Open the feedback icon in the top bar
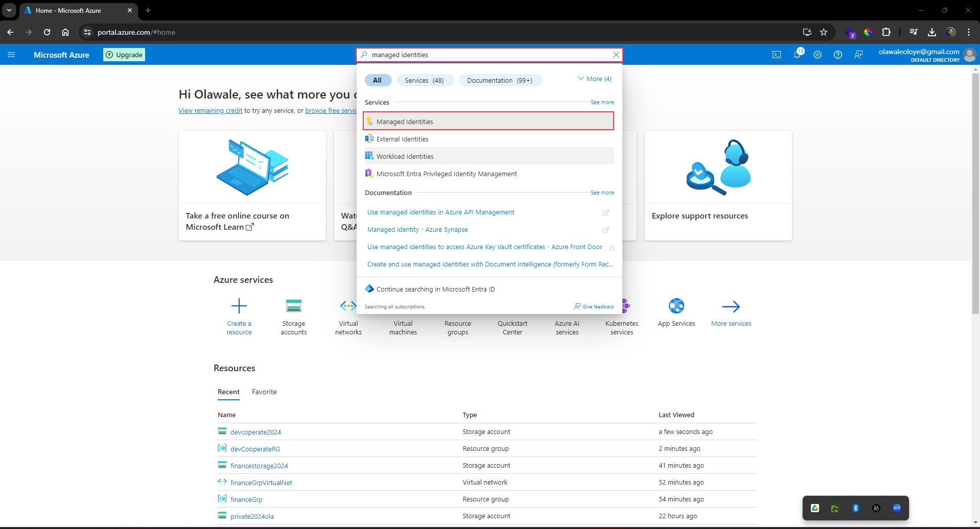 (858, 55)
